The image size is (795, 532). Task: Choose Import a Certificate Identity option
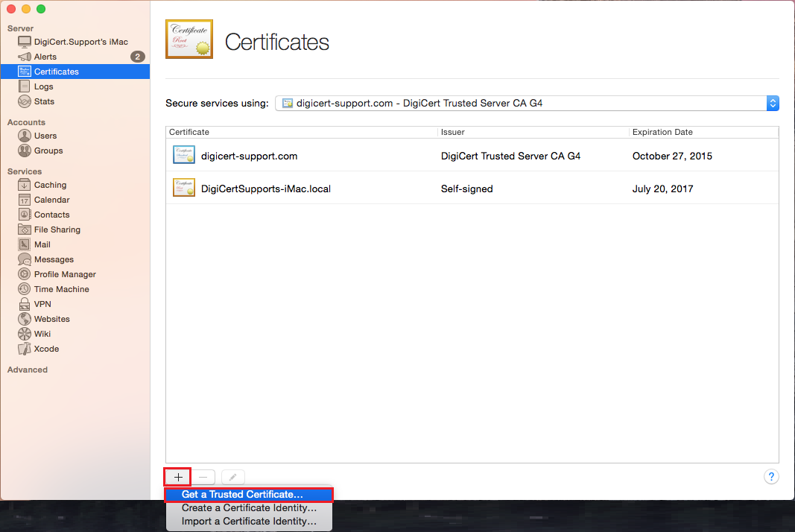pos(249,522)
